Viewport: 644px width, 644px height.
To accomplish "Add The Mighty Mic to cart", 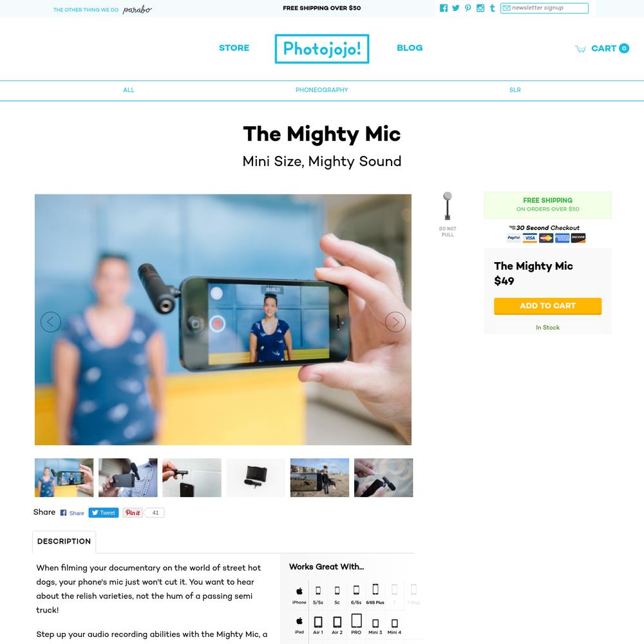I will click(x=547, y=306).
